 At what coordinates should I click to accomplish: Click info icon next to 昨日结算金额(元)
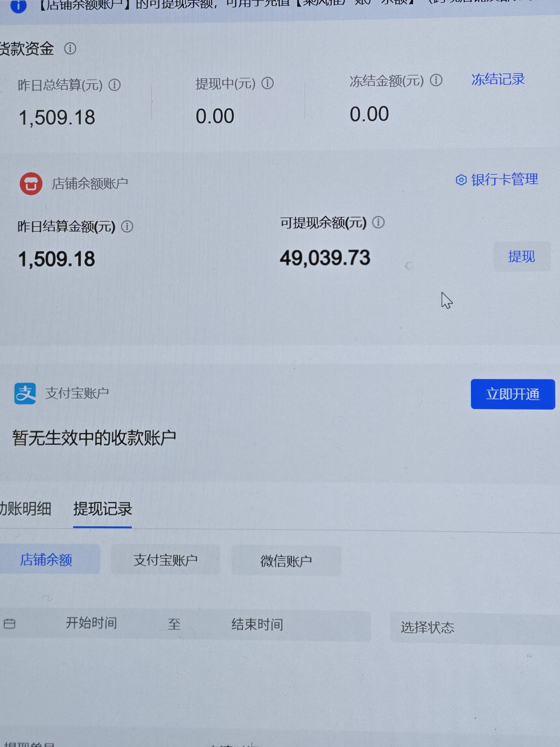[x=127, y=227]
